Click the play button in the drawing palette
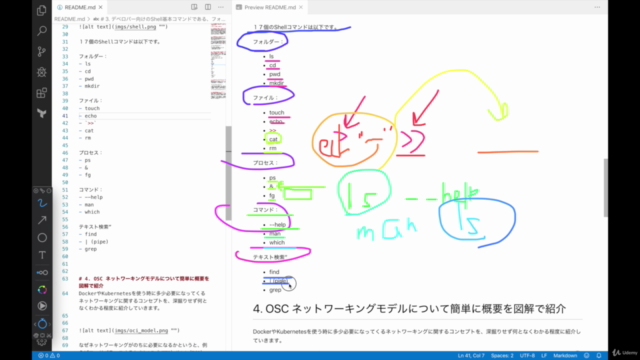This screenshot has height=360, width=640. pyautogui.click(x=42, y=306)
